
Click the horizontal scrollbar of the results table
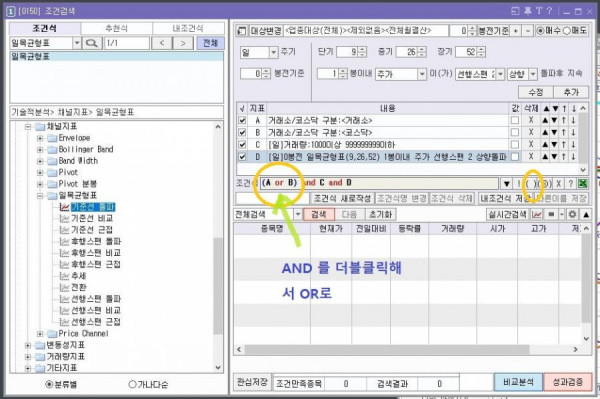coord(386,349)
